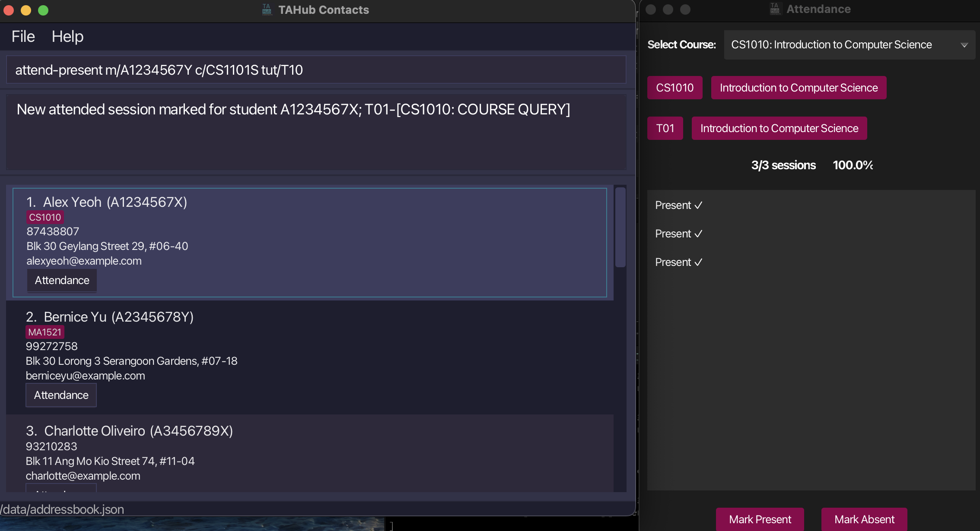The width and height of the screenshot is (980, 531).
Task: Select the third Present session entry
Action: point(678,262)
